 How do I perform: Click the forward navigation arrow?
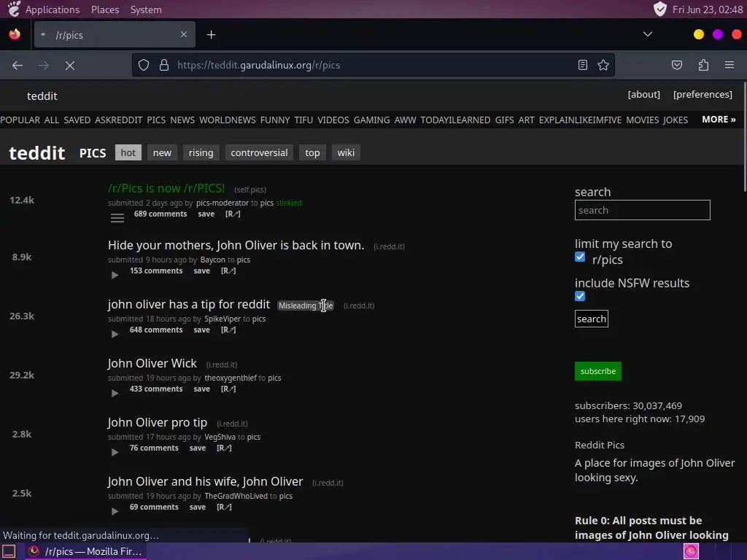43,65
